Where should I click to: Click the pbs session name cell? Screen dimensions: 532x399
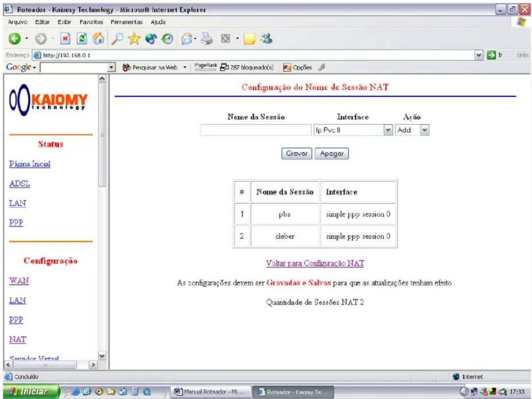coord(285,214)
